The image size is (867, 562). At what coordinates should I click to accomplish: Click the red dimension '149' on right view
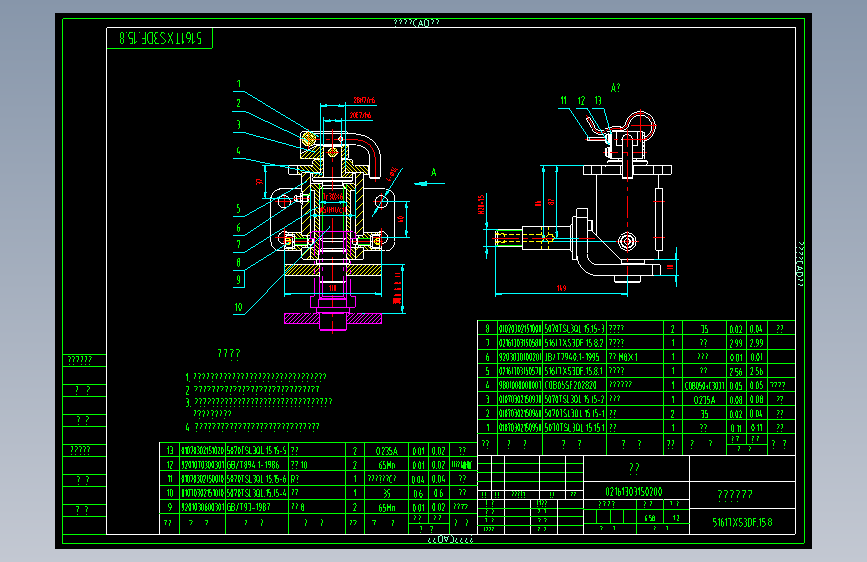tap(561, 288)
